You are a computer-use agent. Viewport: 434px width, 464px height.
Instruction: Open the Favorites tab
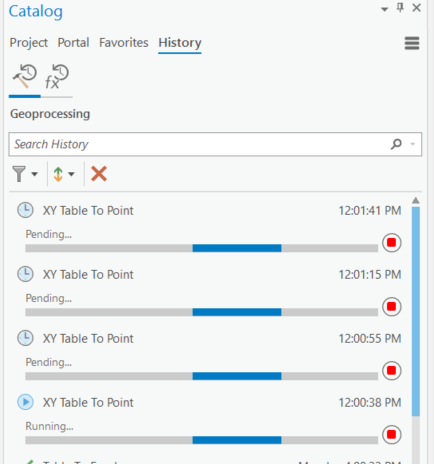tap(124, 43)
